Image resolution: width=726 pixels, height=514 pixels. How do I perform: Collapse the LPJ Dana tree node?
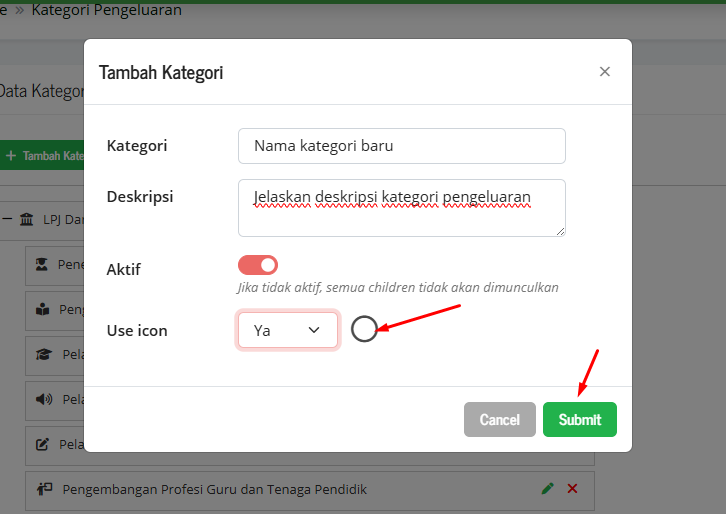7,219
